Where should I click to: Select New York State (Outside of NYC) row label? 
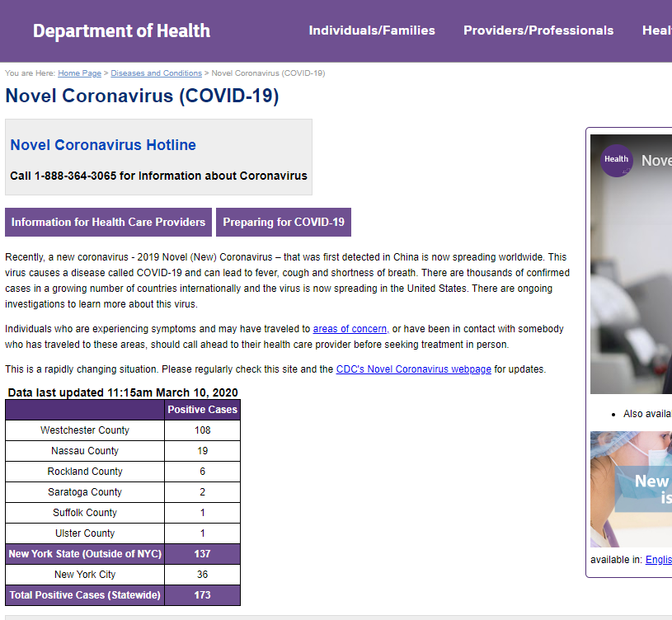coord(85,553)
